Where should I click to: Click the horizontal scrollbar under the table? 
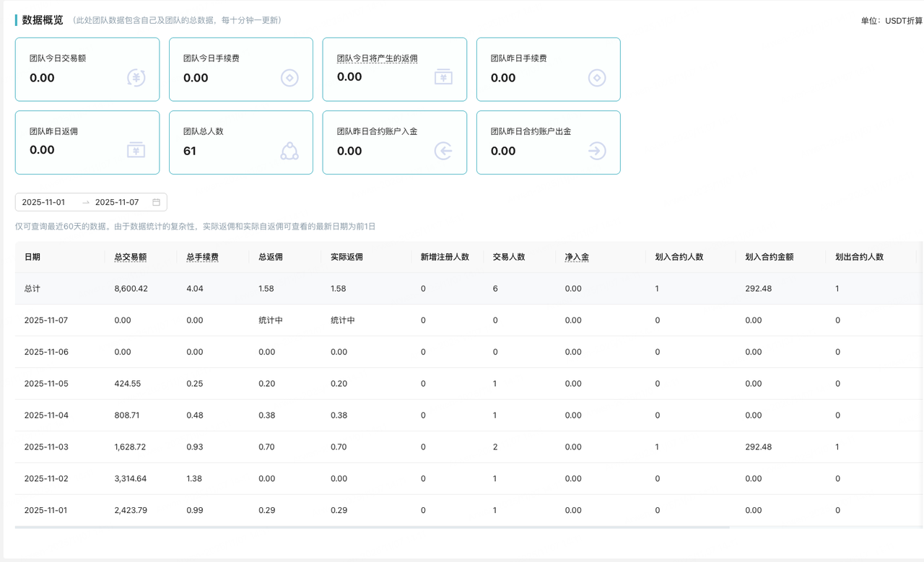pos(372,527)
